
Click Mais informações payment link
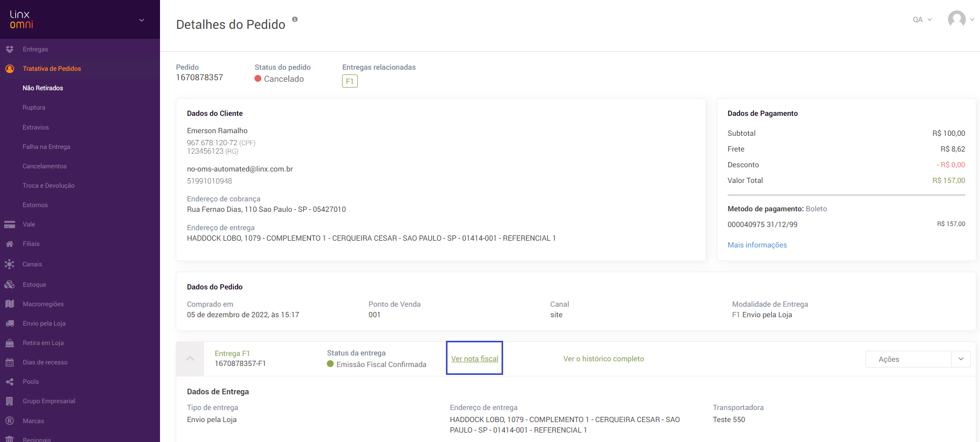pos(757,245)
